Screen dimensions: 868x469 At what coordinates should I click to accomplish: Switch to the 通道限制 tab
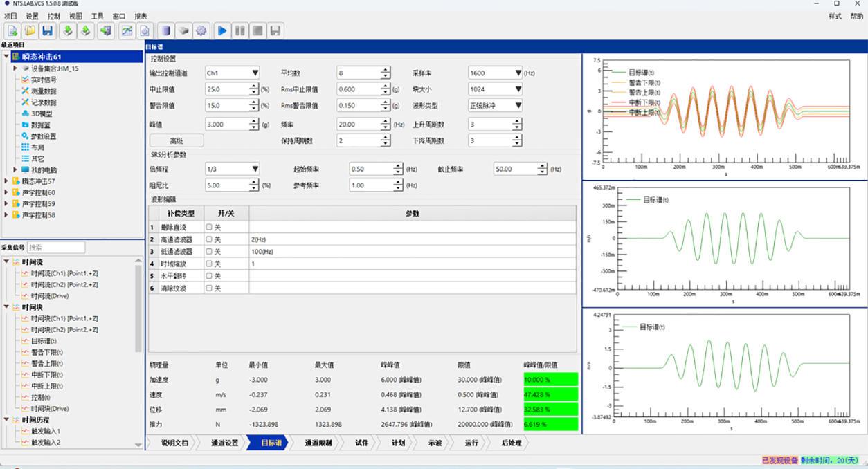(x=318, y=443)
